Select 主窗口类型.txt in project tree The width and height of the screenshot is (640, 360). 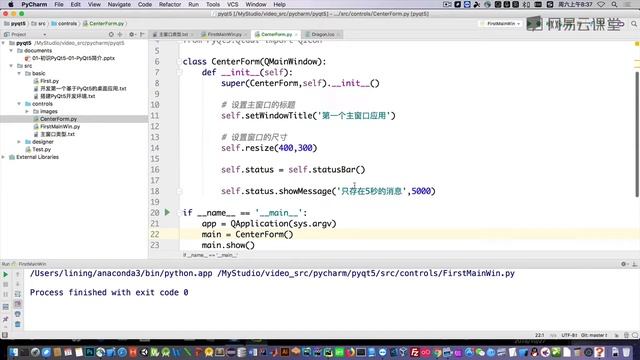tap(57, 134)
